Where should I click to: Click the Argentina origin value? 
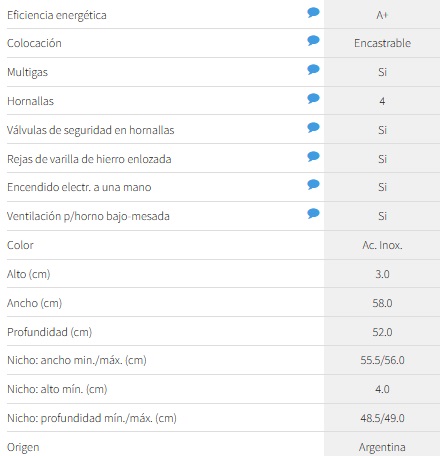pyautogui.click(x=382, y=447)
